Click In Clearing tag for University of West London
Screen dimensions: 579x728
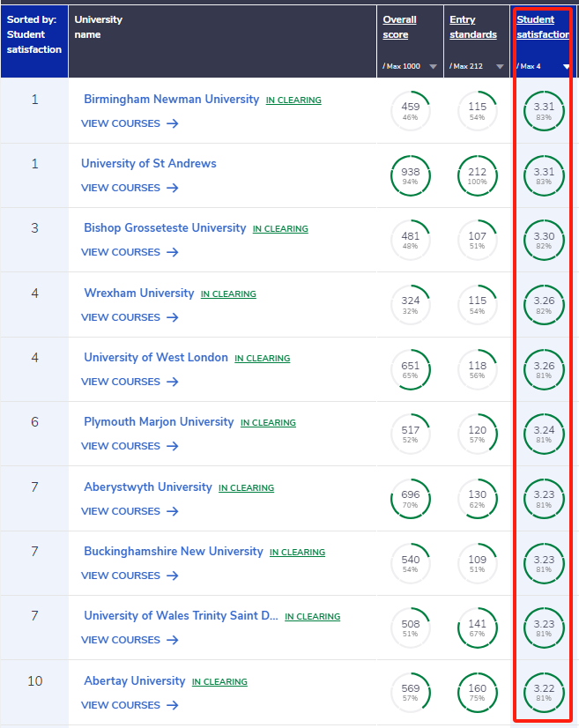pyautogui.click(x=263, y=359)
